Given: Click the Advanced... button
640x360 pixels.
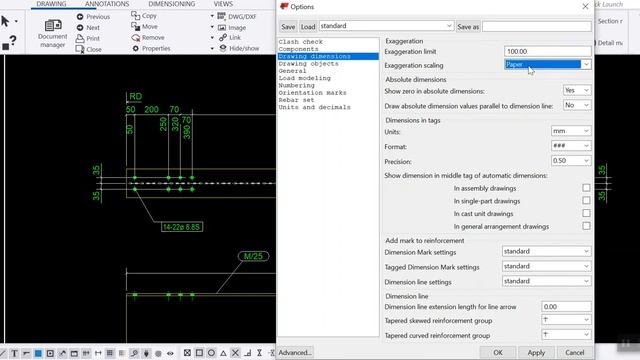Looking at the screenshot, I should click(x=295, y=352).
